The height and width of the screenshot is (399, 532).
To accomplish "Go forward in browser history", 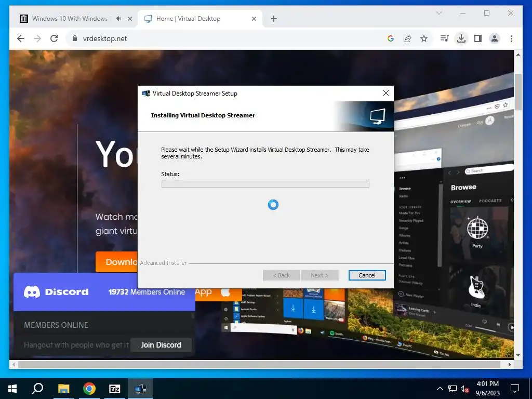I will click(37, 38).
